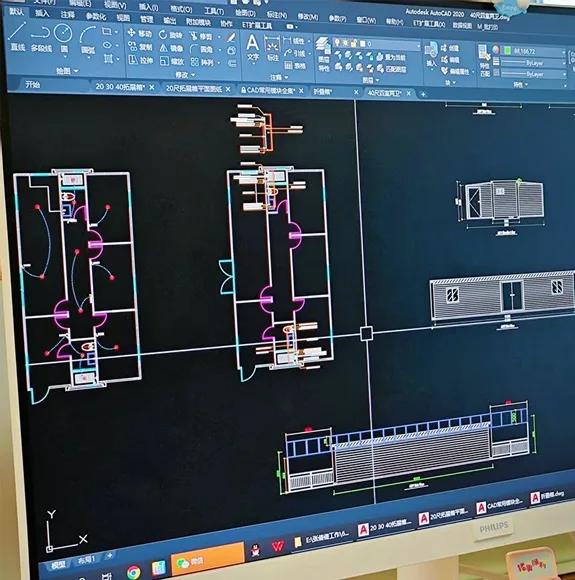Viewport: 575px width, 580px height.
Task: Toggle the layer freeze sun icon
Action: pyautogui.click(x=346, y=43)
